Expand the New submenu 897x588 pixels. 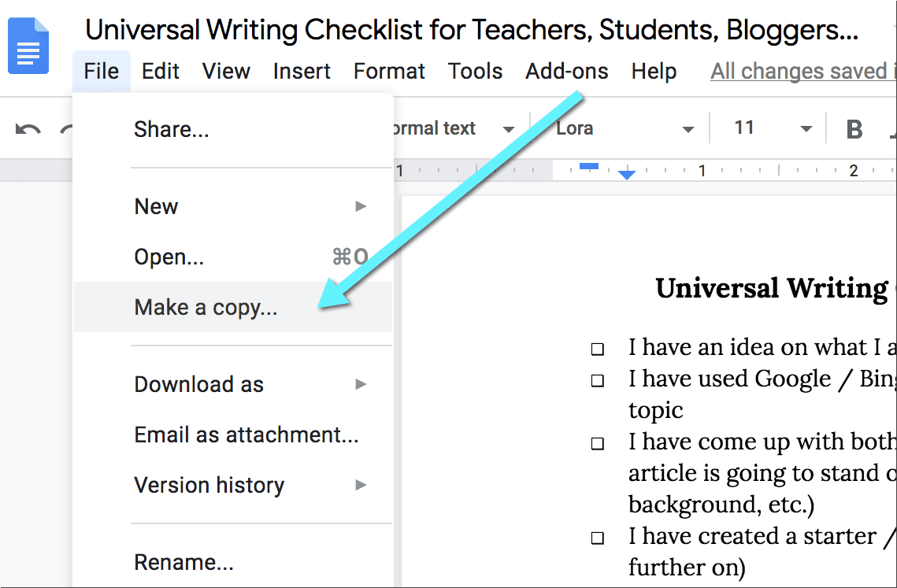click(x=233, y=206)
